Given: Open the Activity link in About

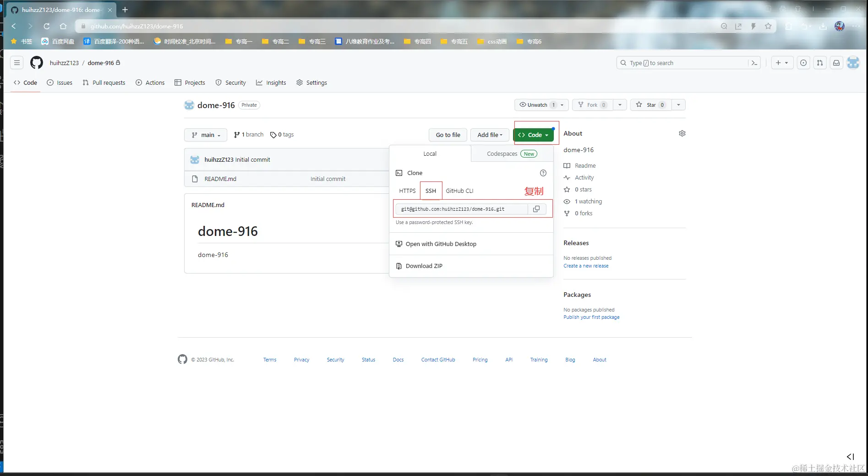Looking at the screenshot, I should pos(579,177).
